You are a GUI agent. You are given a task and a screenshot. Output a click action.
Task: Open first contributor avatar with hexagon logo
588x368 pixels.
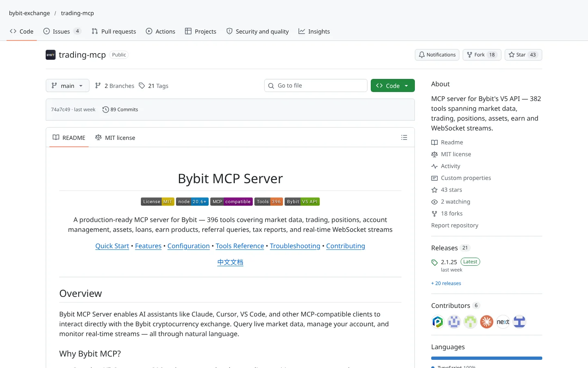[x=438, y=322]
